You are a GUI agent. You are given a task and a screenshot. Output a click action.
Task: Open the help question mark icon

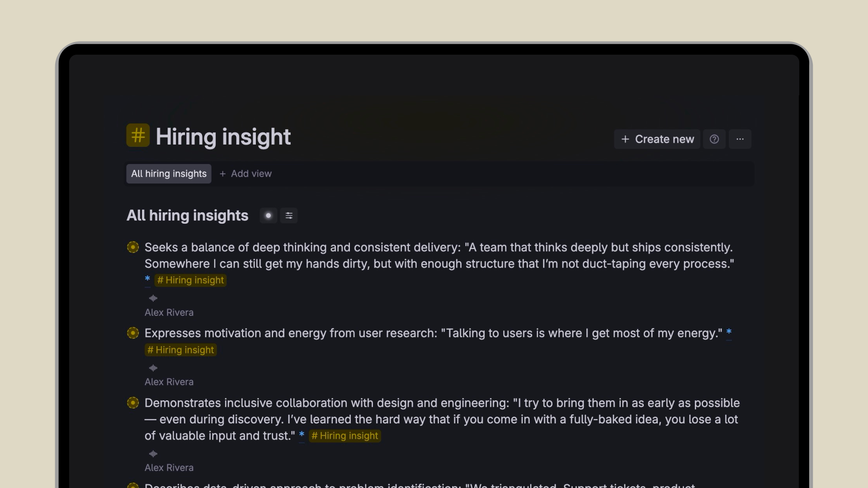pyautogui.click(x=714, y=139)
